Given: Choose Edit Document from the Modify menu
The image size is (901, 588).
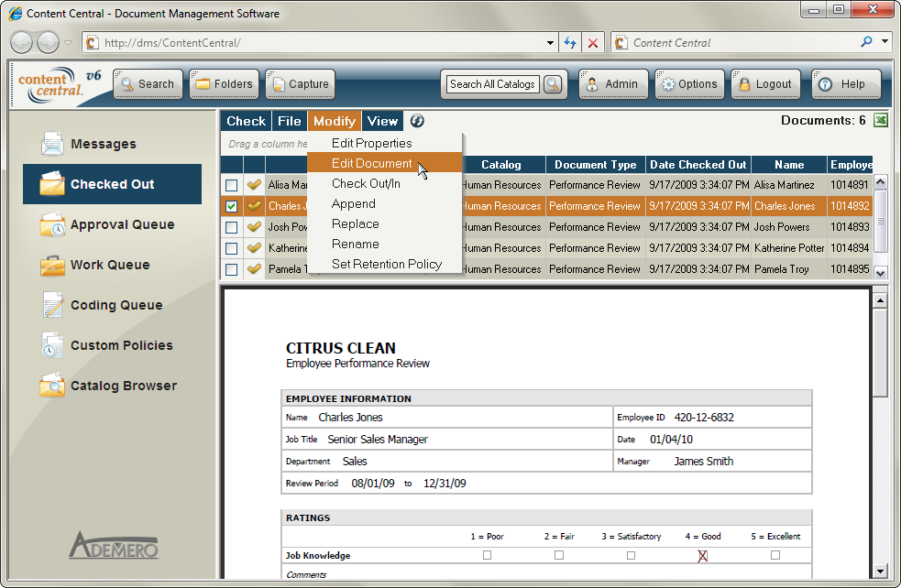Looking at the screenshot, I should [x=371, y=163].
